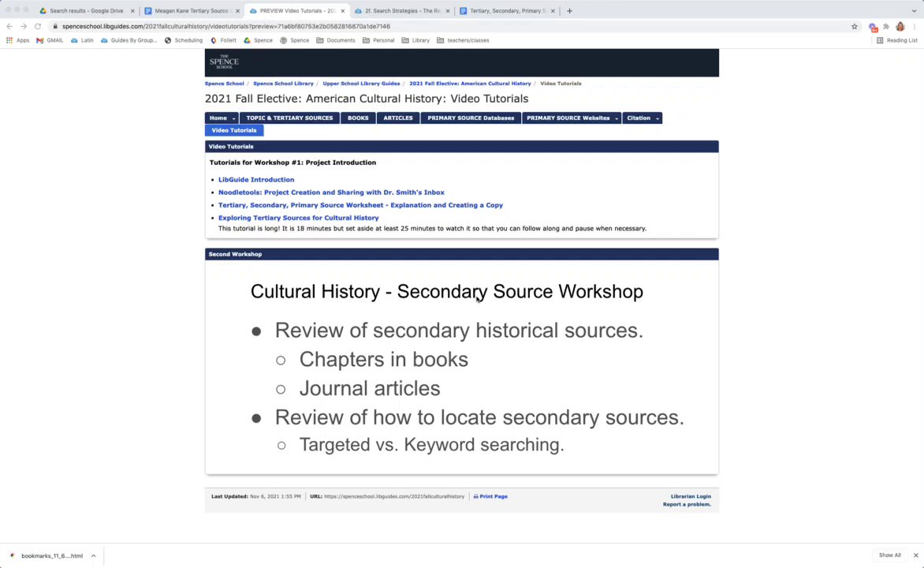Click the Spence School logo
The height and width of the screenshot is (568, 924).
click(x=224, y=62)
